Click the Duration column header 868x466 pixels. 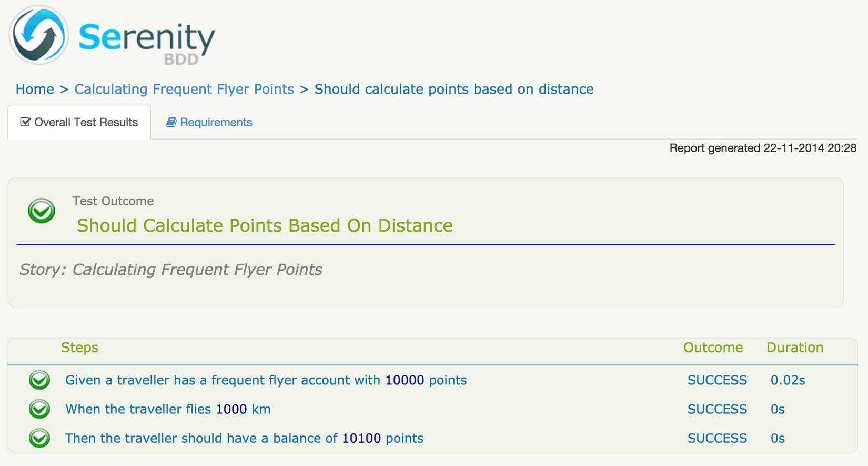(x=794, y=348)
